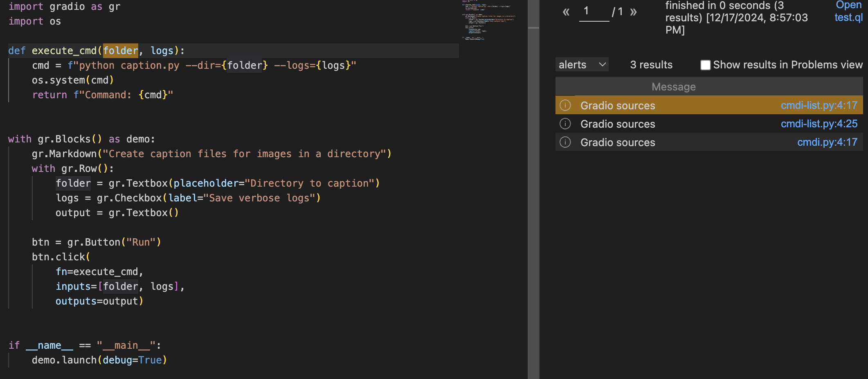Screen dimensions: 868x379
Task: Click info icon on first Gradio sources row
Action: click(565, 106)
